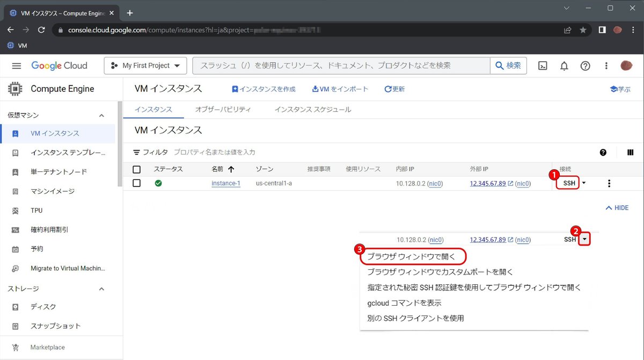The width and height of the screenshot is (644, 360).
Task: Switch to the オブザーバビリティ tab
Action: [223, 109]
